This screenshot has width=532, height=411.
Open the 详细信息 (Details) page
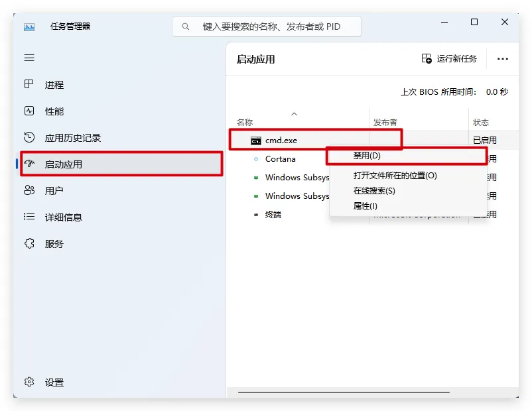tap(63, 217)
